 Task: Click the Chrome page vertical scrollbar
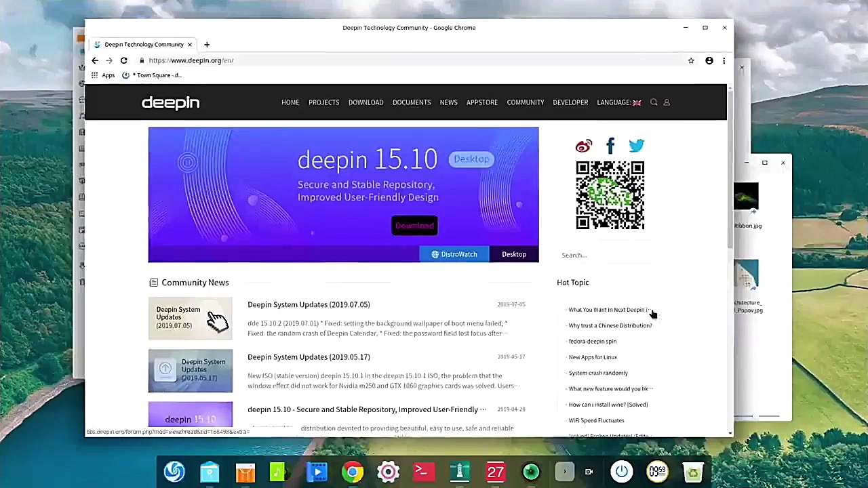pos(730,169)
